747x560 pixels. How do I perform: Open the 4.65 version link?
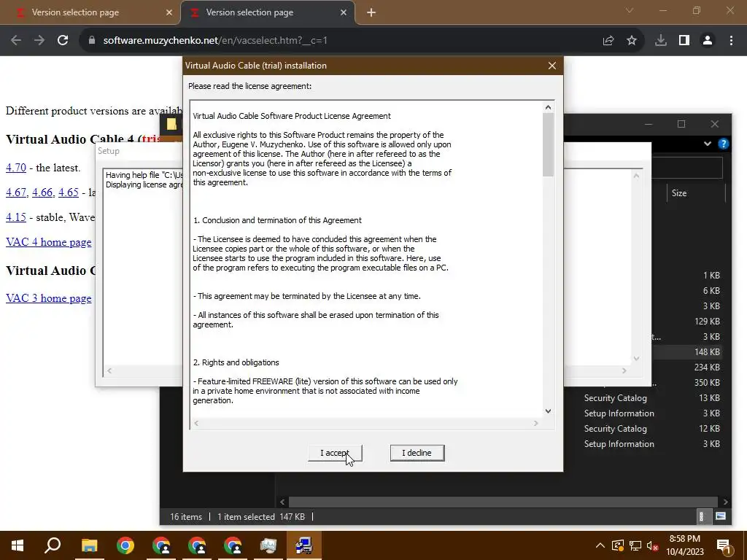tap(68, 192)
